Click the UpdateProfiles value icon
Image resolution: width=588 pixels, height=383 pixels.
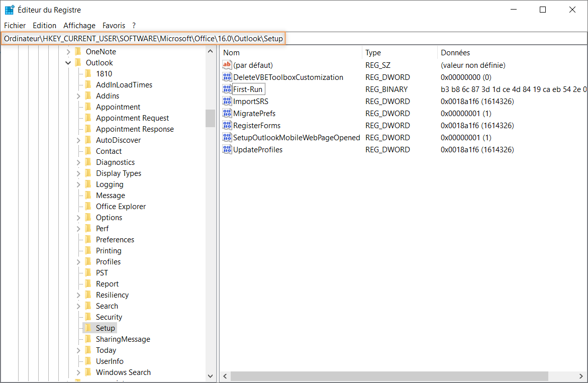coord(227,149)
